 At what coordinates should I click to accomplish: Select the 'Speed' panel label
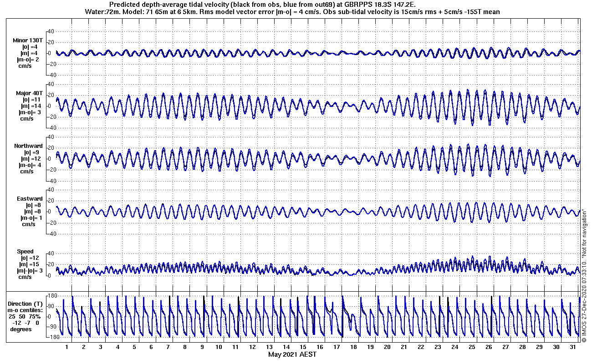click(x=25, y=252)
